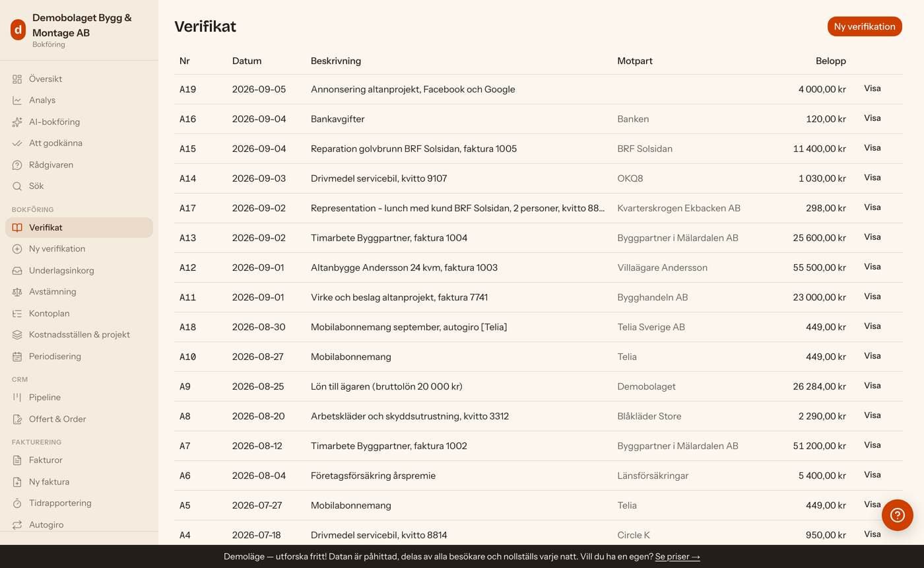Click the Avstämning scales icon

click(17, 292)
